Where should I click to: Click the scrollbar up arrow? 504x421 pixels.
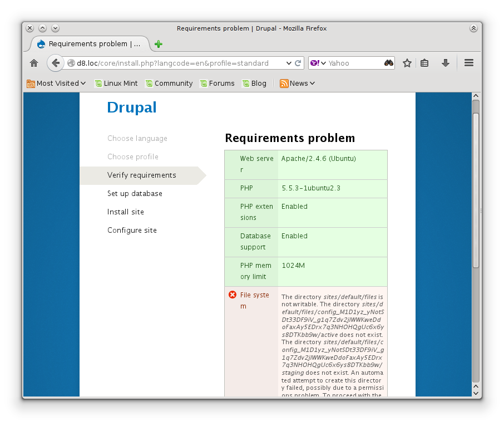(476, 96)
